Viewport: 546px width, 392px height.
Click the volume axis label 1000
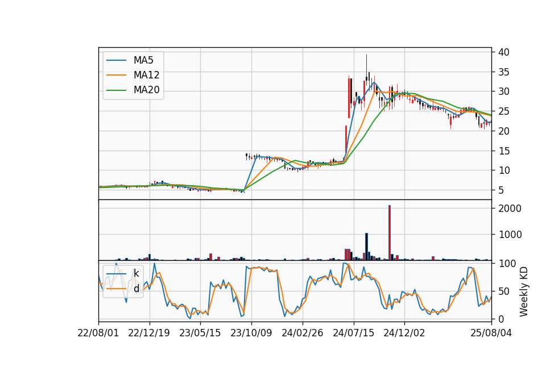click(510, 235)
